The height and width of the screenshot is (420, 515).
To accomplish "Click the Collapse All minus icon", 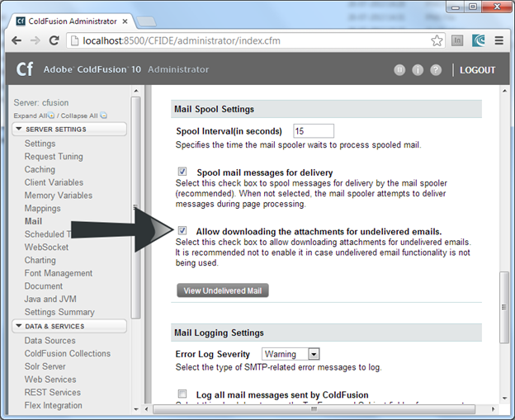I will 103,116.
